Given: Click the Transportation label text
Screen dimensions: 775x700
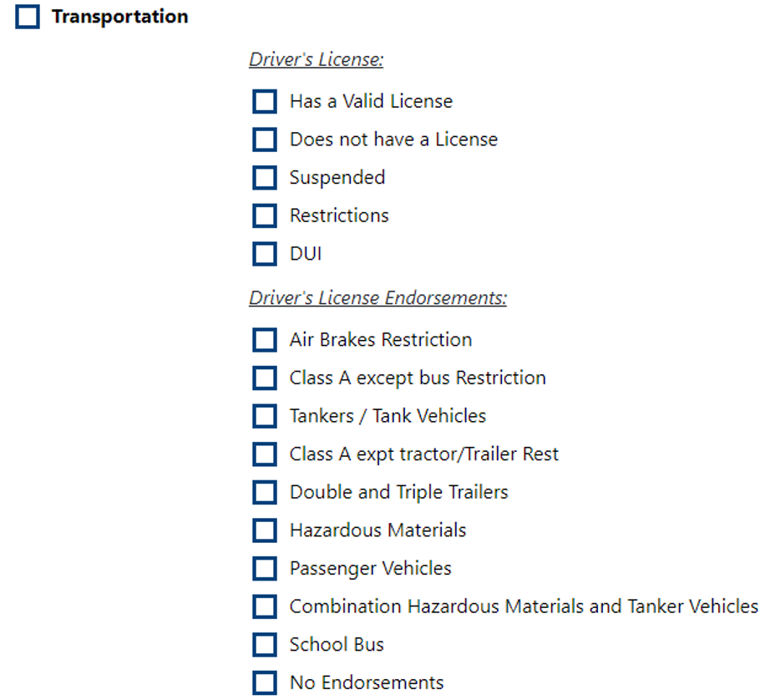Looking at the screenshot, I should point(120,17).
